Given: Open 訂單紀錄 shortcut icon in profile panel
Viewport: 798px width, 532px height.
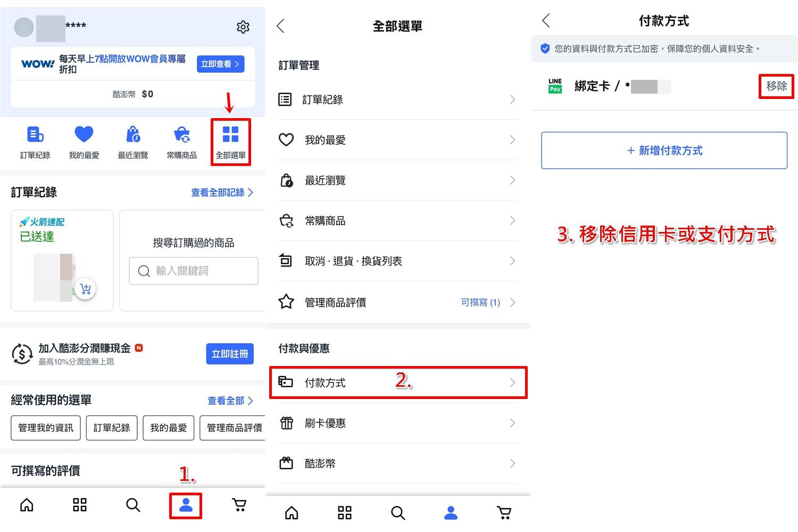Looking at the screenshot, I should 35,134.
